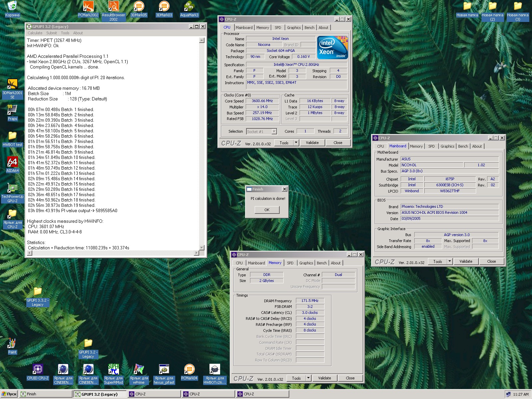
Task: Click the Intel Xeon logo in CPU-Z
Action: click(332, 47)
